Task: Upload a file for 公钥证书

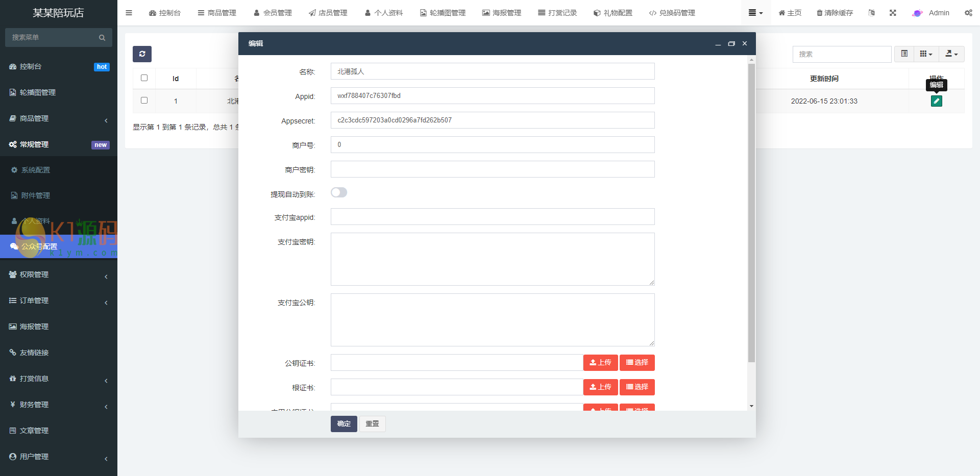Action: (600, 363)
